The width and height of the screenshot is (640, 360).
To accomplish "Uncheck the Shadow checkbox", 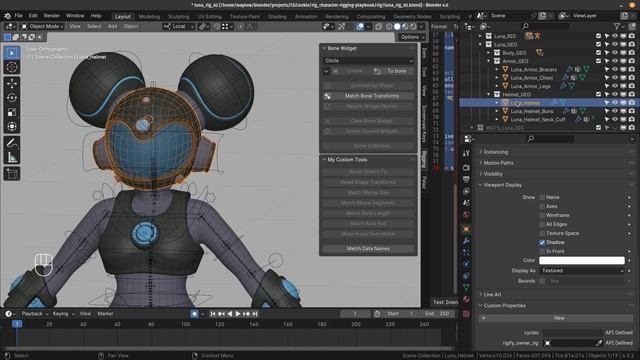I will point(542,242).
